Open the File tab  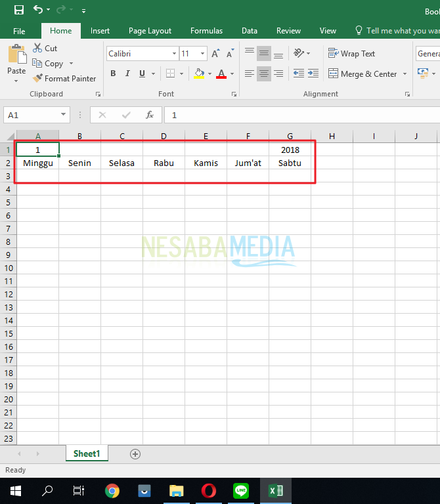click(19, 31)
